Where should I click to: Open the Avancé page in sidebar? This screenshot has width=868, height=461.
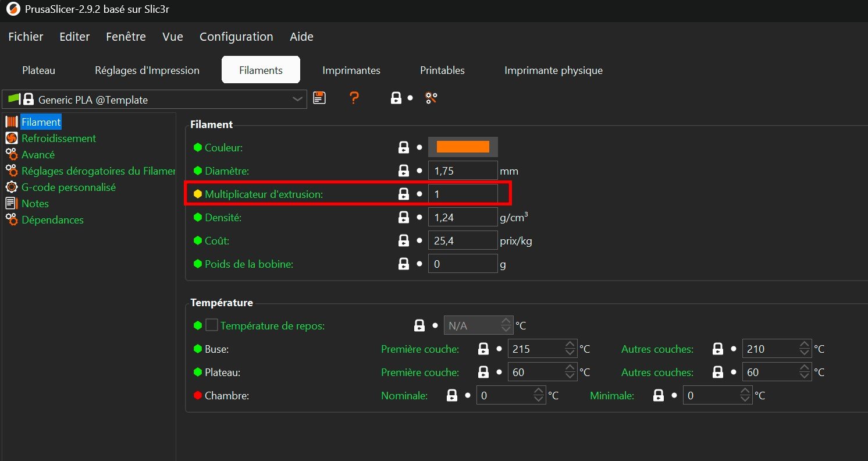click(38, 155)
